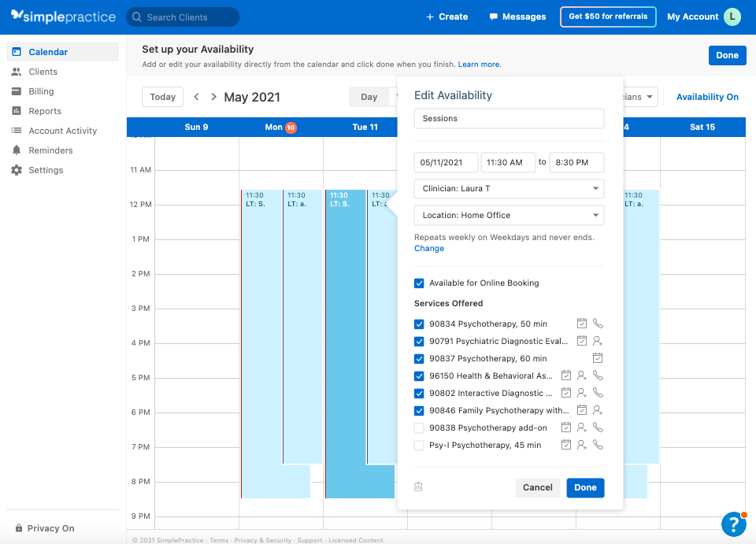Open the Day view selector

point(370,96)
